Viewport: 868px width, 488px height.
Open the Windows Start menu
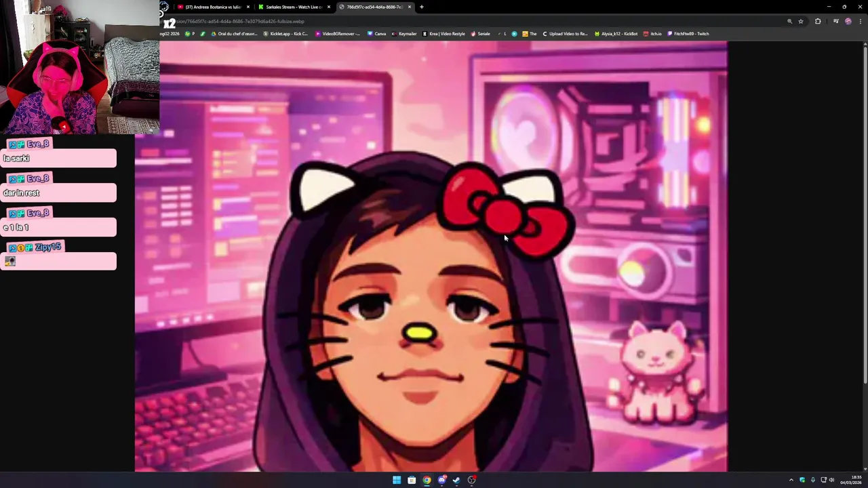click(397, 481)
